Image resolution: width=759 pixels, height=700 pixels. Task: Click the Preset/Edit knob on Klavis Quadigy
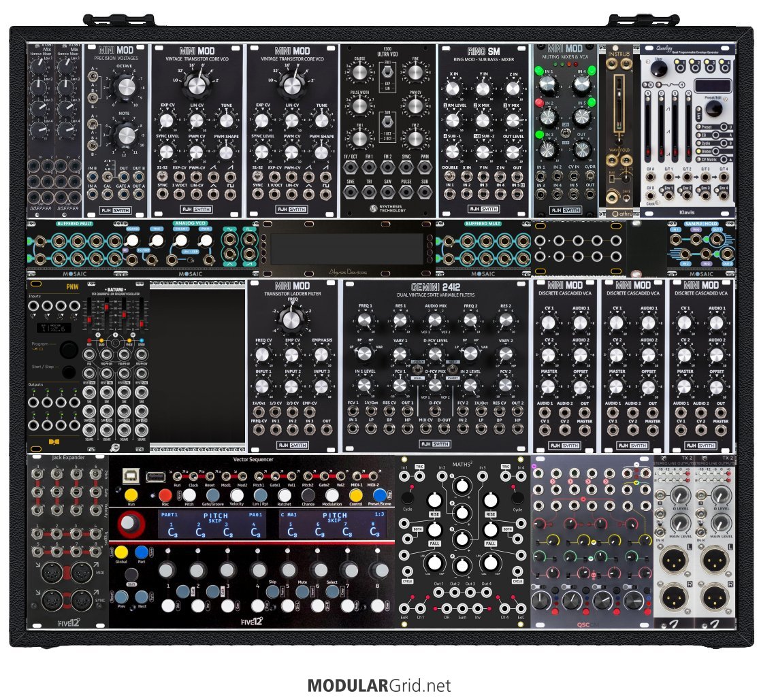(x=713, y=109)
